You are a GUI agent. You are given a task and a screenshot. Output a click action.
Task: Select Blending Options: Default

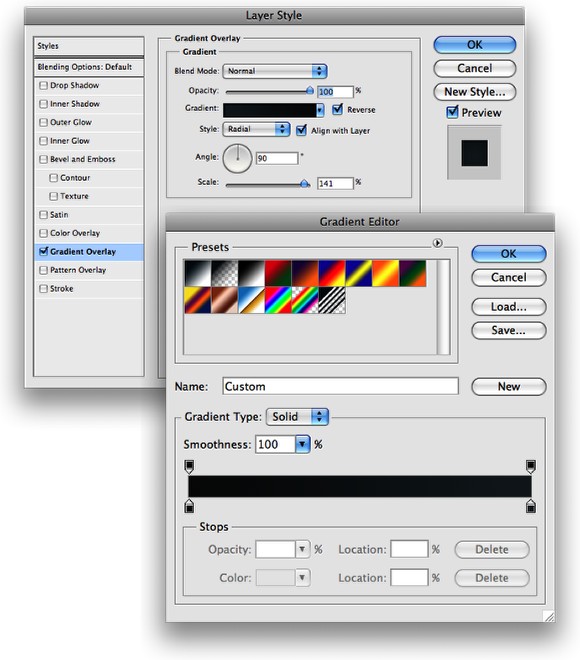[89, 67]
